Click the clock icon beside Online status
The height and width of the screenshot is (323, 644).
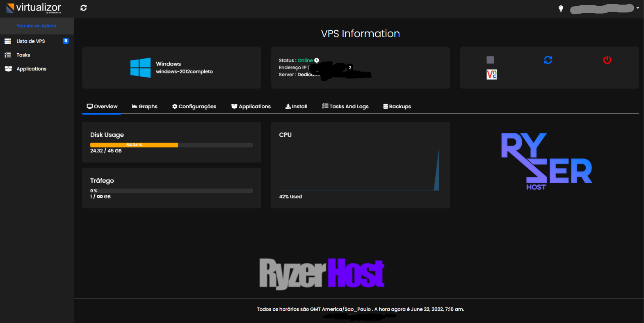tap(317, 60)
